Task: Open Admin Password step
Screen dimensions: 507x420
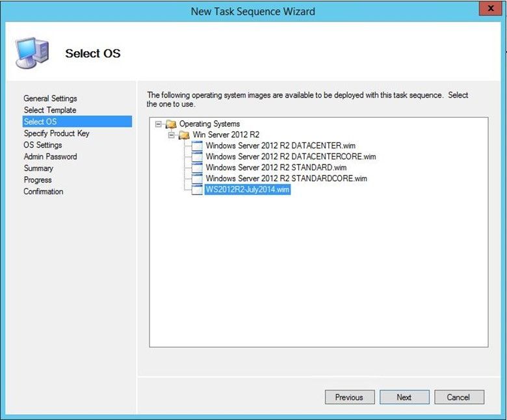Action: [50, 157]
